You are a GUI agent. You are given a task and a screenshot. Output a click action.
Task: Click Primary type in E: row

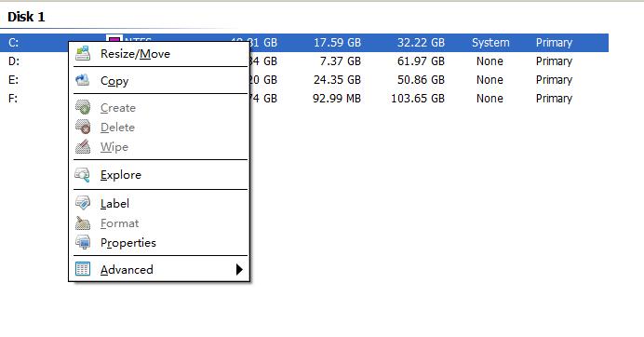click(554, 80)
